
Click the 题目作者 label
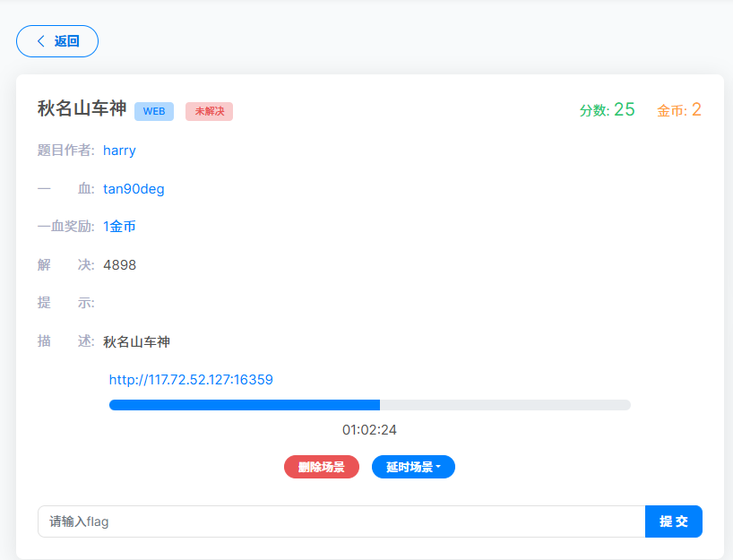pyautogui.click(x=66, y=151)
